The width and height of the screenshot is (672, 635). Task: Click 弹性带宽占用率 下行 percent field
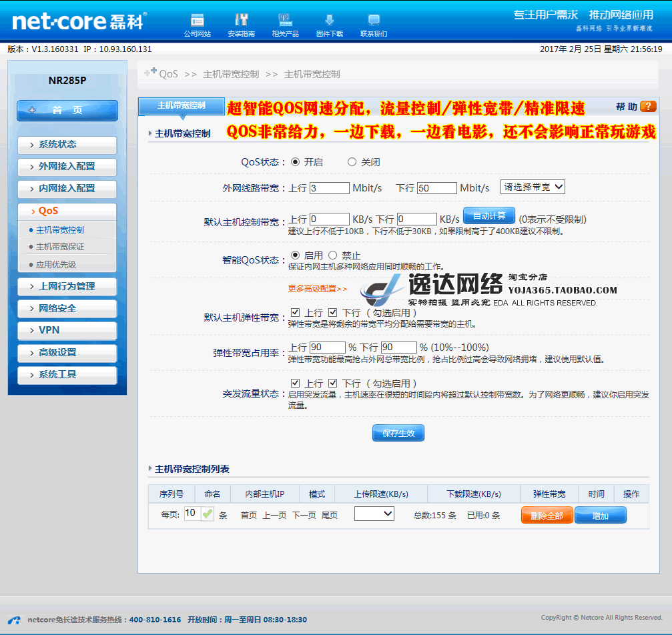click(398, 347)
